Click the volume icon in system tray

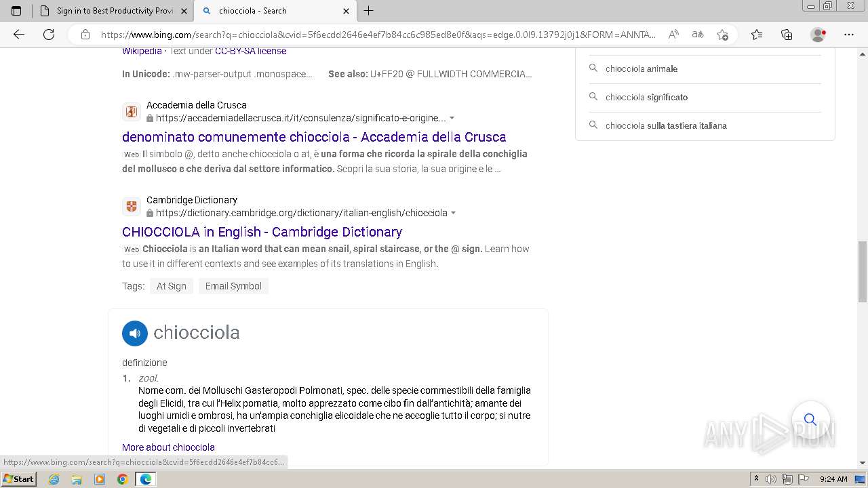click(771, 479)
